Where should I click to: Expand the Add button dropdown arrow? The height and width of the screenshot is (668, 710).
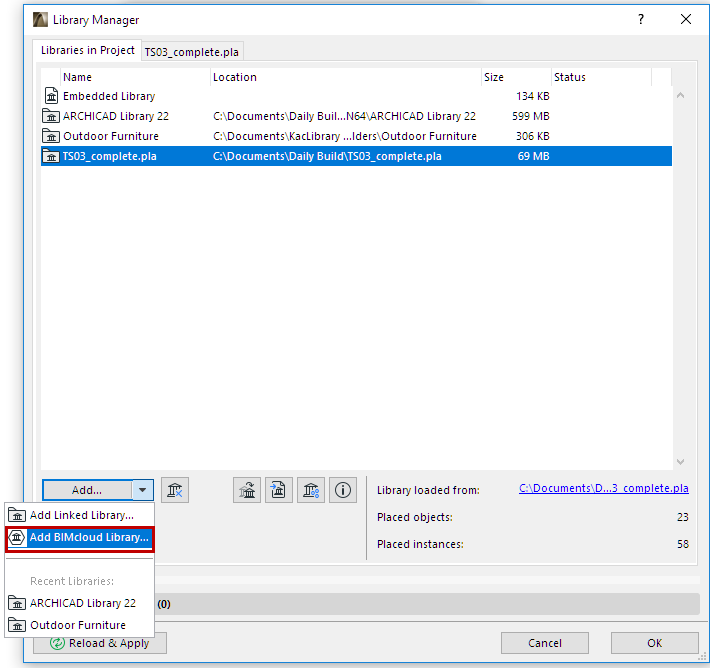pyautogui.click(x=143, y=490)
